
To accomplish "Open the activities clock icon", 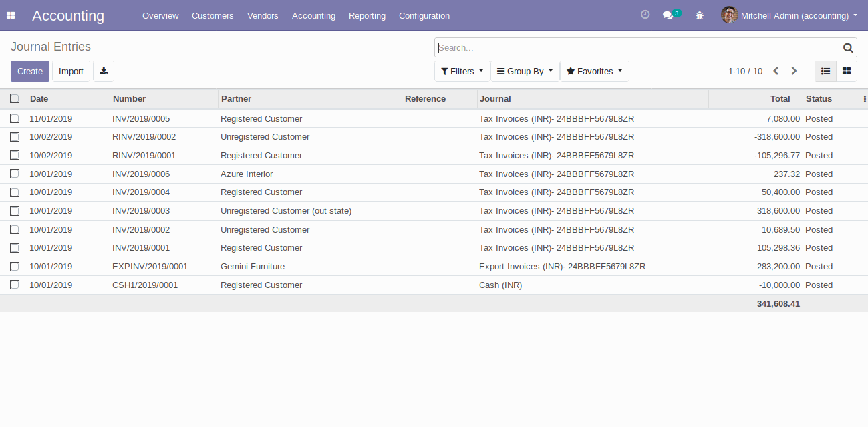I will pos(645,15).
